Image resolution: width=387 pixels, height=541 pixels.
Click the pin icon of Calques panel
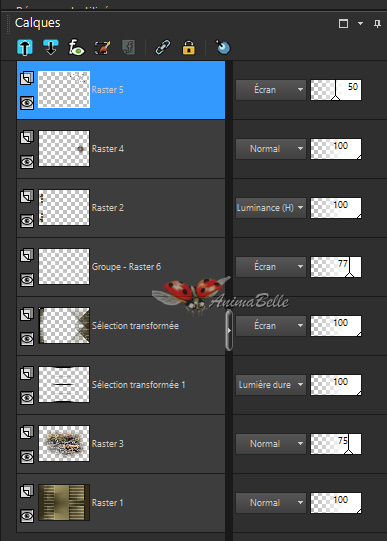[x=377, y=23]
